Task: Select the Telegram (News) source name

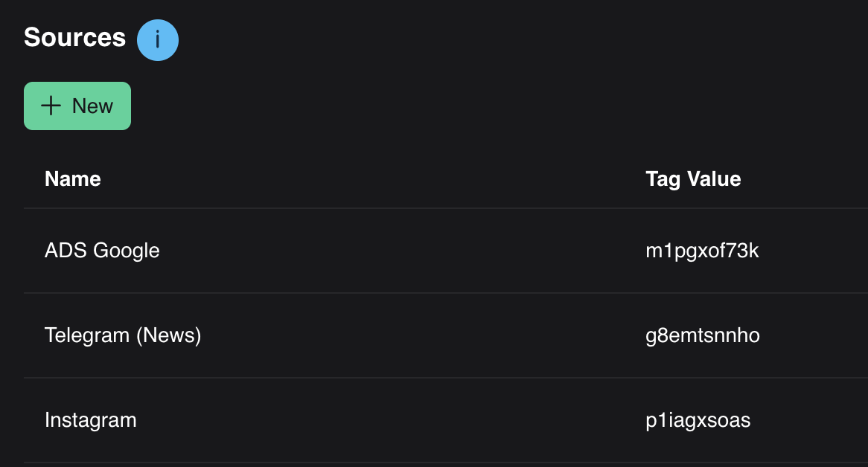Action: 123,335
